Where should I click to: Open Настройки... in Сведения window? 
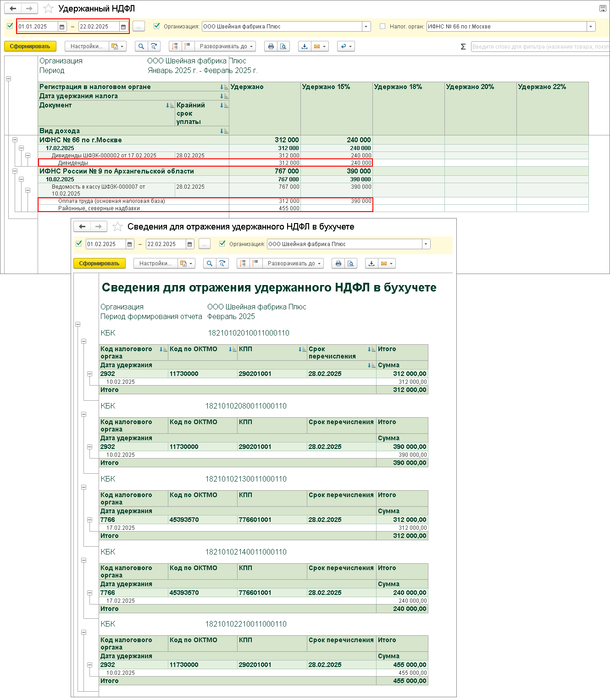155,263
